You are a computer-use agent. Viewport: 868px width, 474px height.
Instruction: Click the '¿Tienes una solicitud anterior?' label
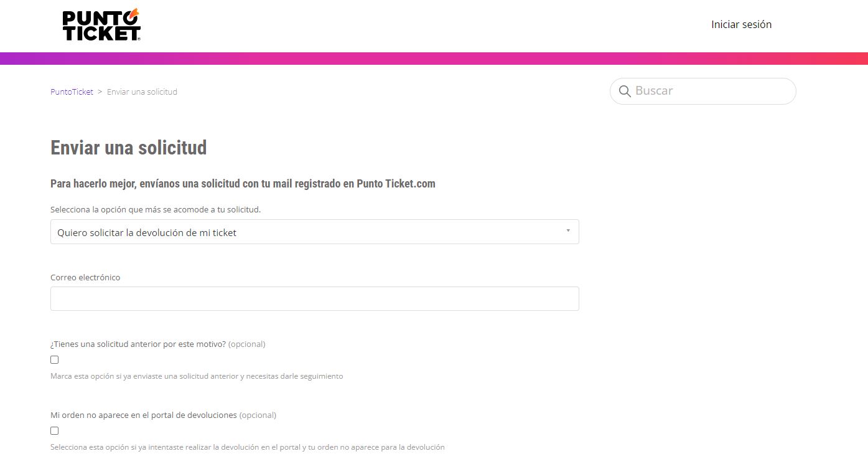[x=138, y=344]
